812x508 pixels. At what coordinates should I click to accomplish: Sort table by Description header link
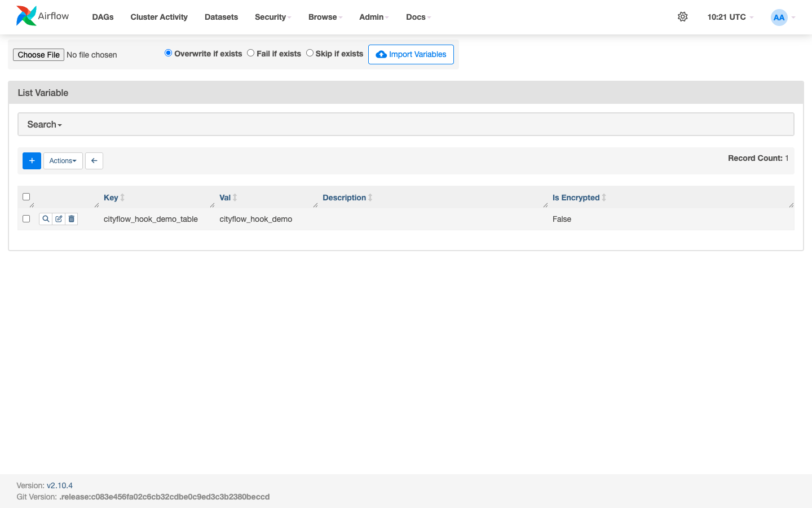[344, 198]
